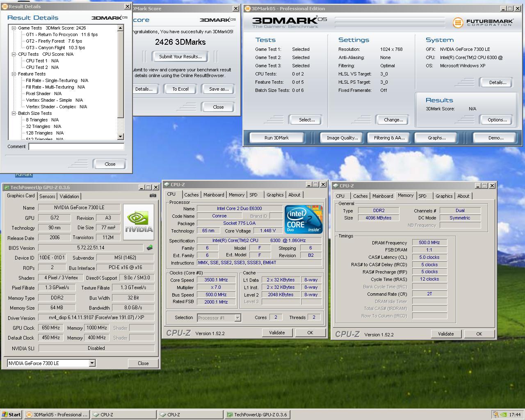
Task: Click the DRAM Frequency value 500.0 MHz
Action: 429,242
